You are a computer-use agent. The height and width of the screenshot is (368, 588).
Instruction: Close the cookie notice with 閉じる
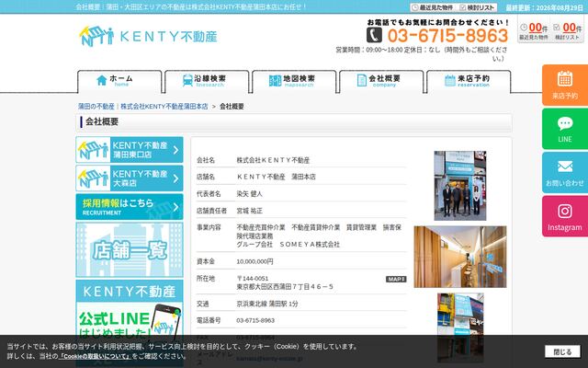pos(562,351)
